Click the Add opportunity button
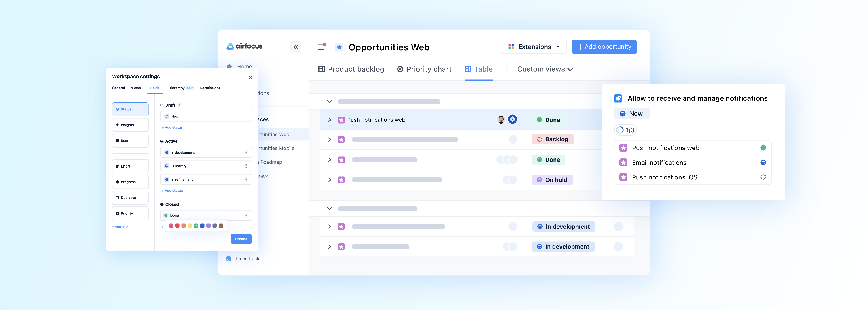The height and width of the screenshot is (310, 868). [604, 47]
